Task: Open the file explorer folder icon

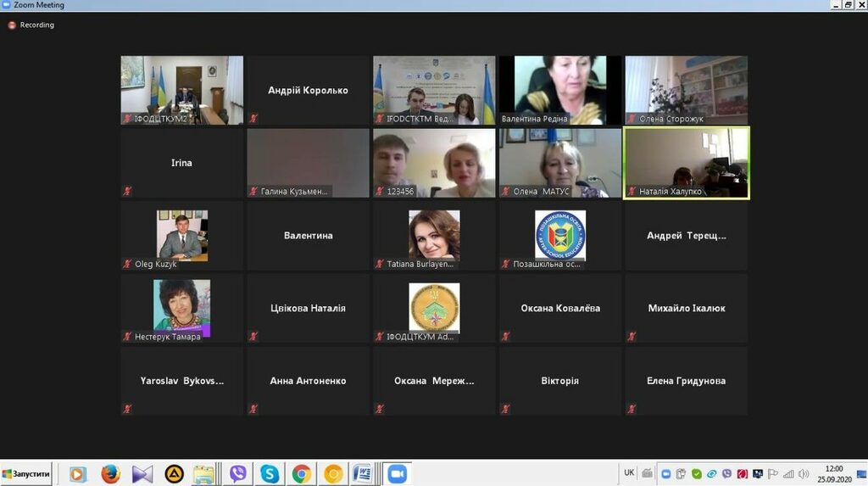Action: point(203,473)
